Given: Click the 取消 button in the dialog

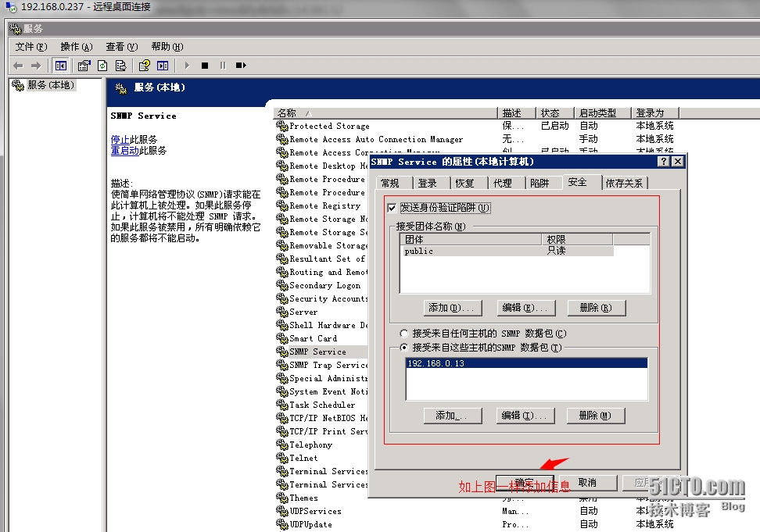Looking at the screenshot, I should coord(588,483).
